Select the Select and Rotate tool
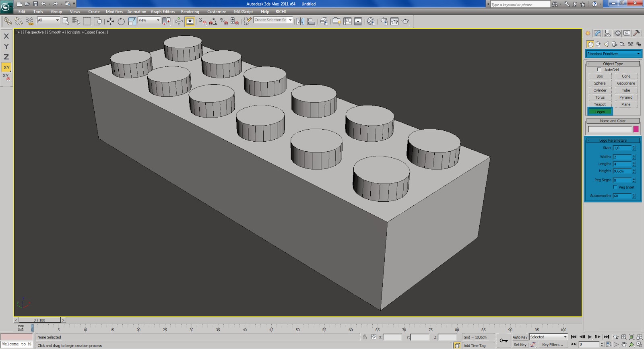 (121, 21)
